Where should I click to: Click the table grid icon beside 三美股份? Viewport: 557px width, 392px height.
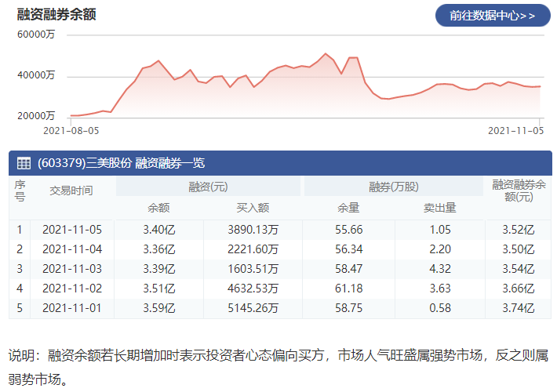pyautogui.click(x=24, y=163)
